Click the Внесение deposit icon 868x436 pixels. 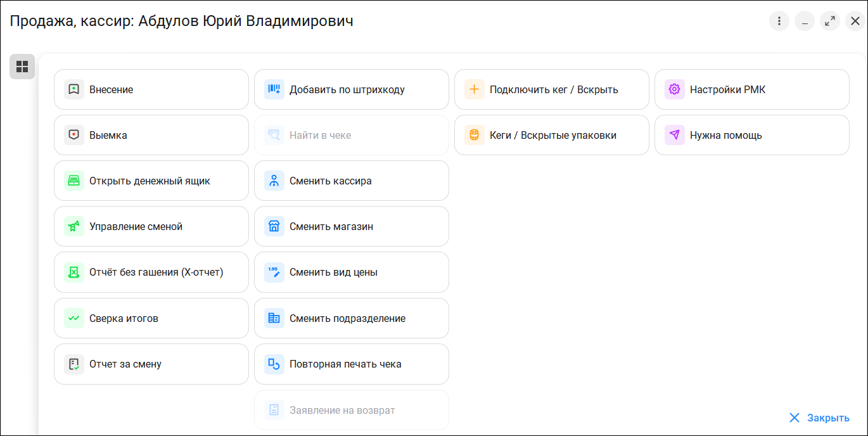[74, 89]
